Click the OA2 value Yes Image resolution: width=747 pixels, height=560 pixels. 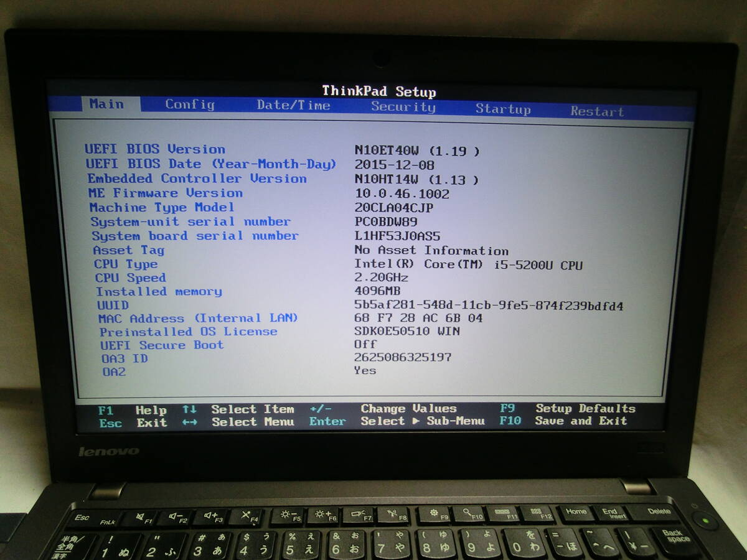[x=365, y=370]
